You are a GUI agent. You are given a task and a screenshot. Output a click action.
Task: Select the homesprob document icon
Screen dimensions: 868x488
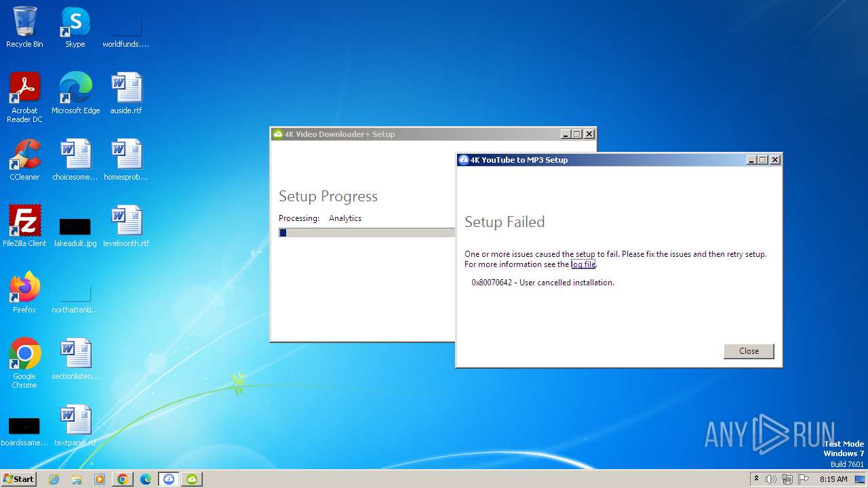point(126,160)
